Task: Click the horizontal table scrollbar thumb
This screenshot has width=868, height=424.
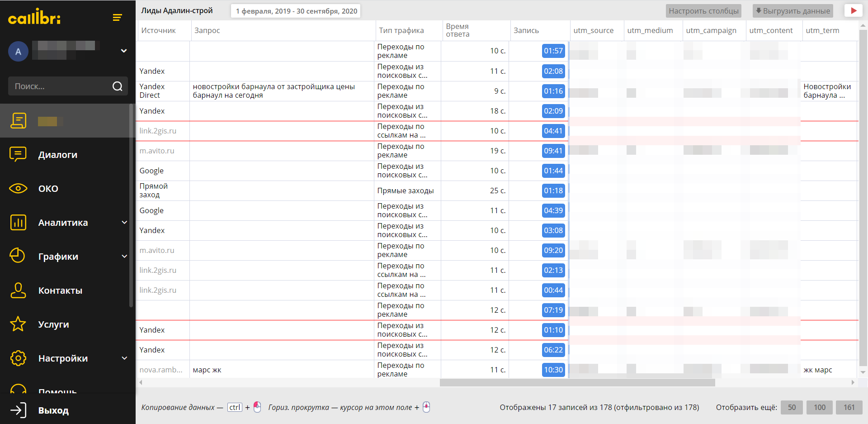Action: [x=577, y=382]
